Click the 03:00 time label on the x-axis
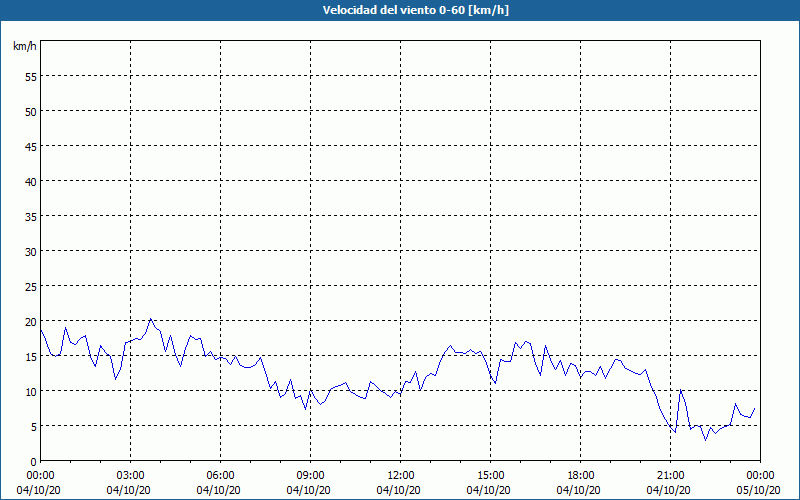The image size is (800, 500). [130, 475]
